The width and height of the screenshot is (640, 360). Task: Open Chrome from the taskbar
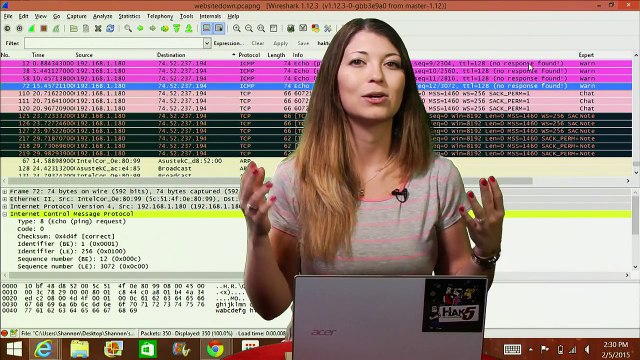point(215,349)
